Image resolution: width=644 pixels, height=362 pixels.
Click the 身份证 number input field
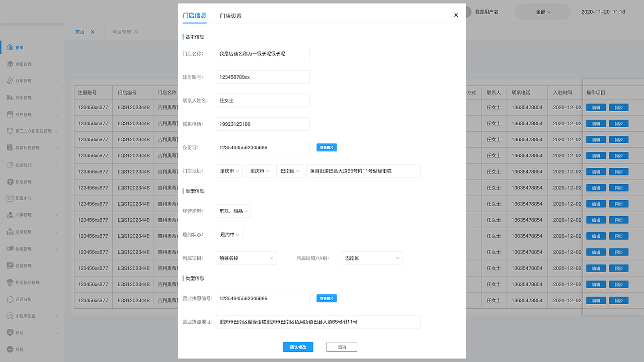pos(263,147)
